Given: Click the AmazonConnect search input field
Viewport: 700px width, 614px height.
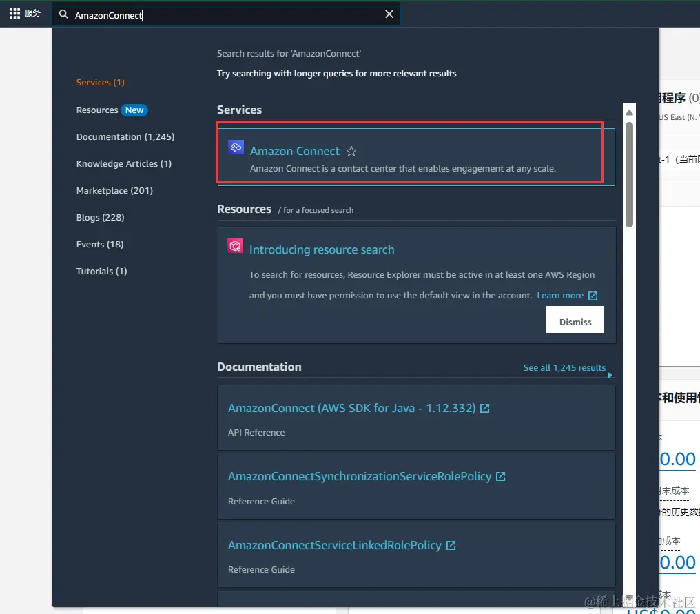Looking at the screenshot, I should tap(226, 15).
